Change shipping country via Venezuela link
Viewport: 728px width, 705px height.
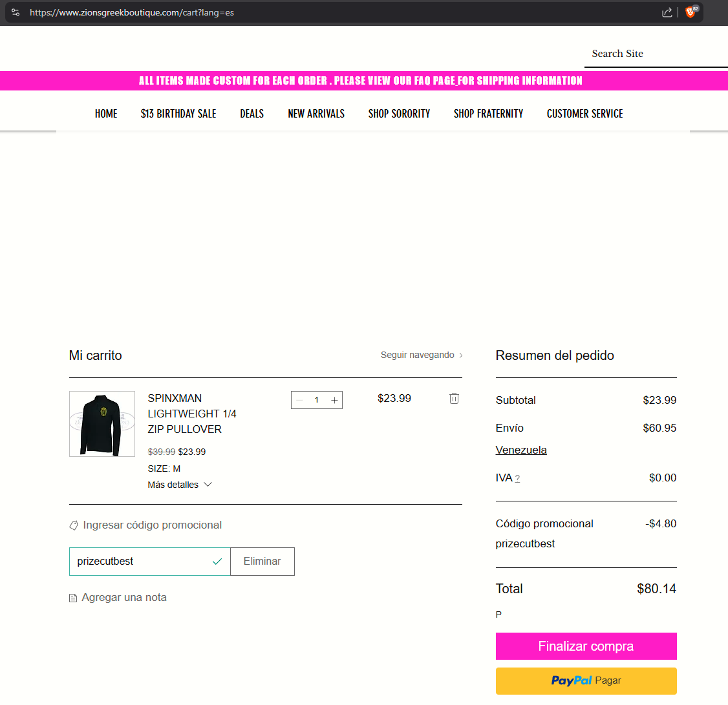[x=521, y=450]
